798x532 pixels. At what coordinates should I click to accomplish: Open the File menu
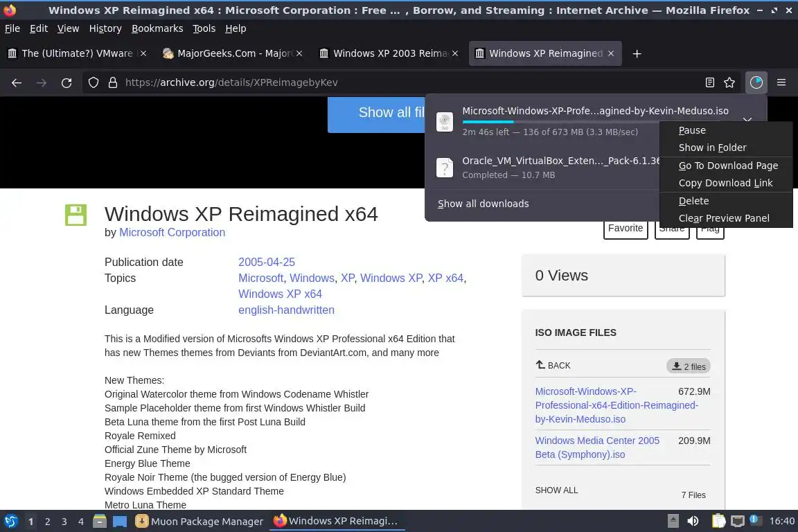[12, 28]
